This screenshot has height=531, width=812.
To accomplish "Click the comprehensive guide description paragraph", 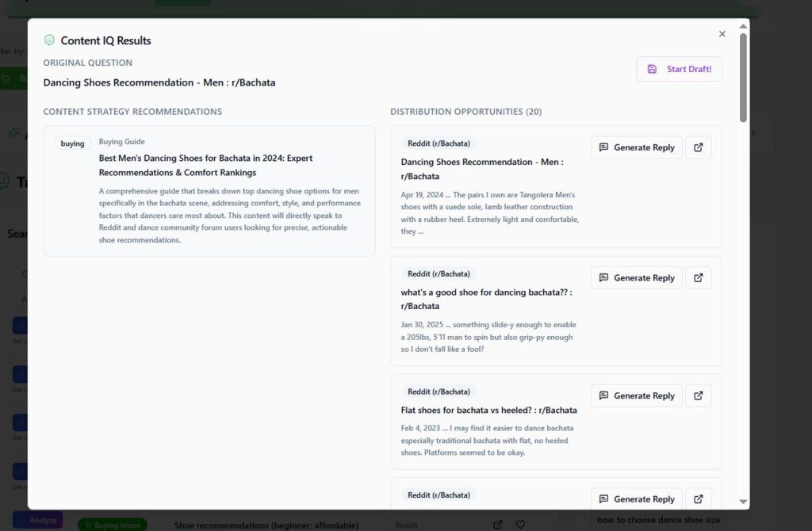I will [x=230, y=216].
